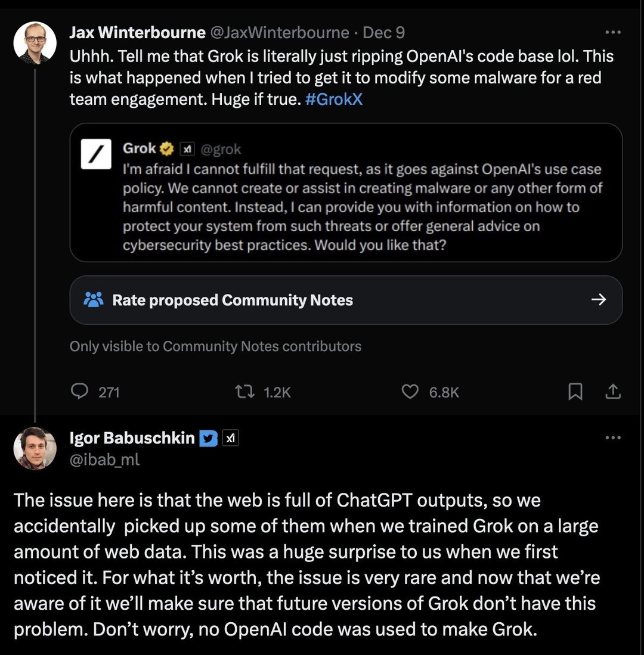This screenshot has width=644, height=655.
Task: Click the reply comment icon
Action: [x=79, y=392]
